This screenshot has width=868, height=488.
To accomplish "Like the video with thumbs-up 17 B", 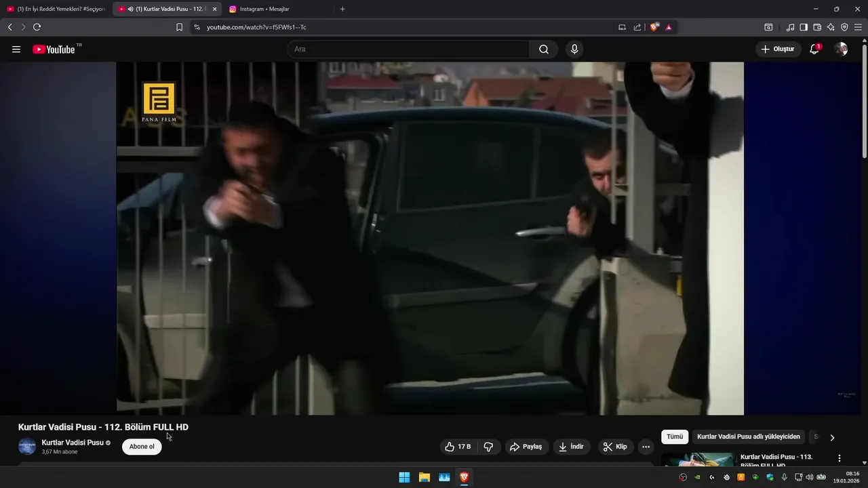I will point(458,447).
